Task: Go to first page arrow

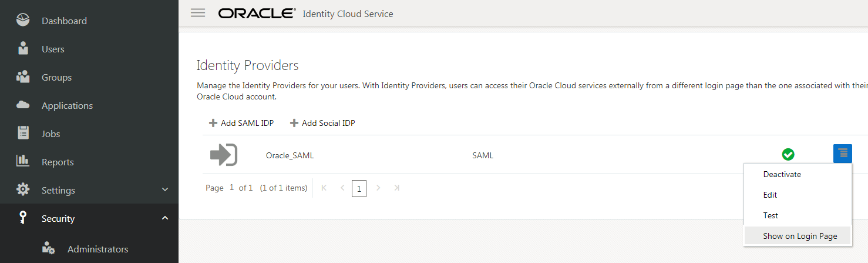Action: [324, 188]
